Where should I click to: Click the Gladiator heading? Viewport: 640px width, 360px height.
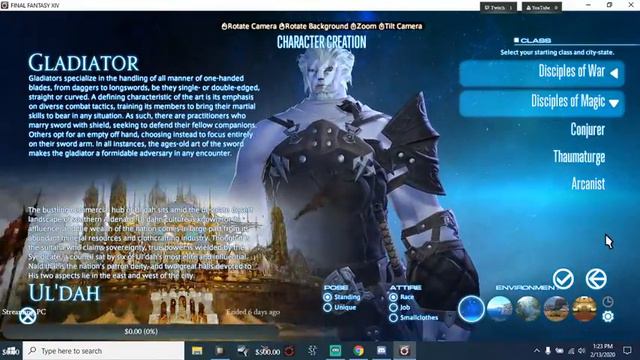click(84, 63)
